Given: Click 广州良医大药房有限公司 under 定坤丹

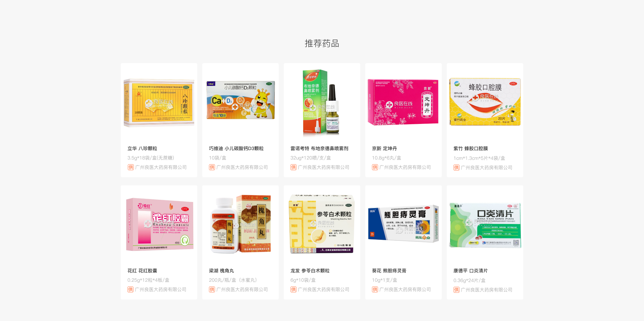Looking at the screenshot, I should click(405, 167).
